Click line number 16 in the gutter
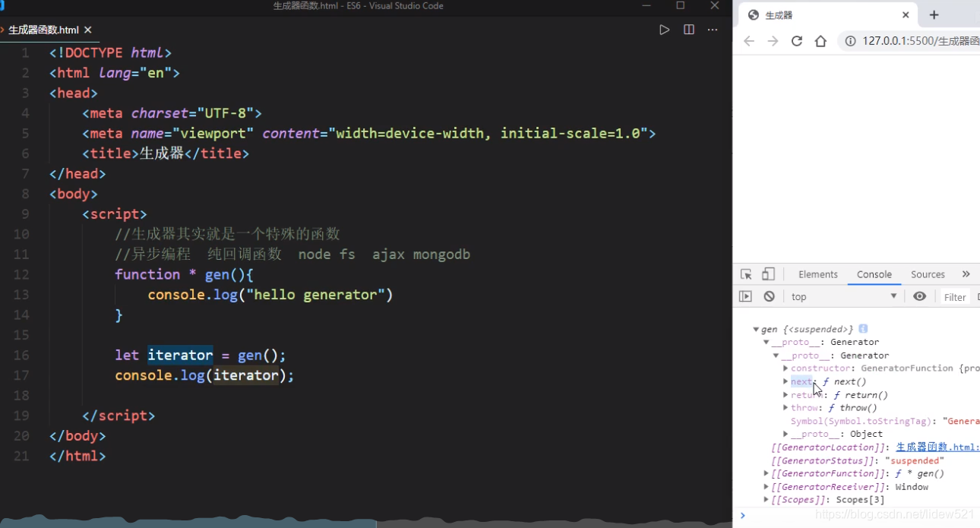Image resolution: width=980 pixels, height=528 pixels. click(21, 355)
